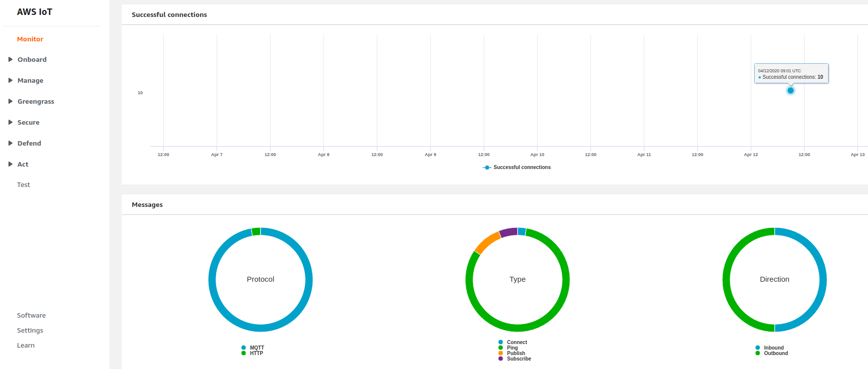Viewport: 868px width, 369px height.
Task: Open the Settings link
Action: point(30,330)
